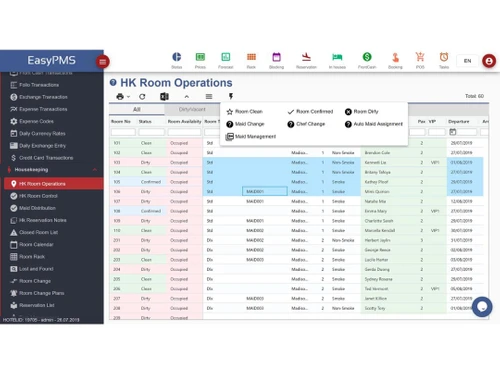500x375 pixels.
Task: Open the Status pie chart icon
Action: tap(177, 57)
